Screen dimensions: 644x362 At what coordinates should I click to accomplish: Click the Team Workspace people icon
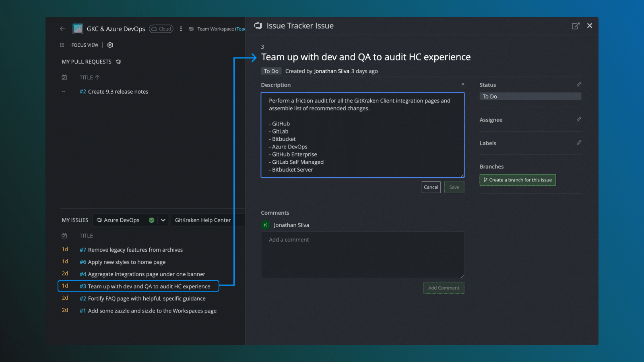pos(191,29)
